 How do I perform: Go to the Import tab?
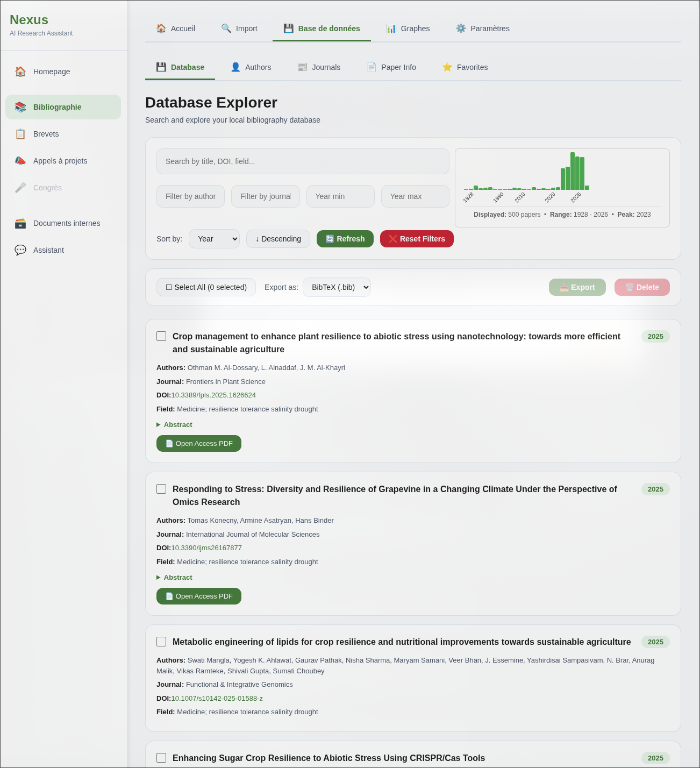coord(239,29)
